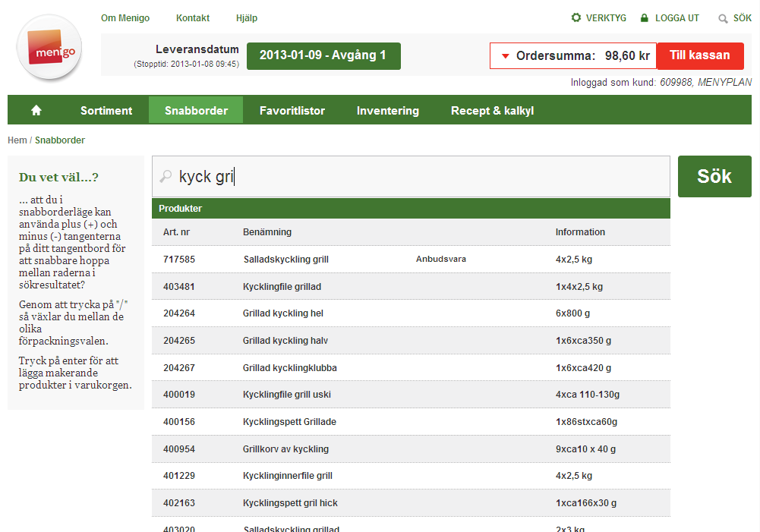The width and height of the screenshot is (760, 532).
Task: Select product Kycklingfile grill uski
Action: coord(287,395)
